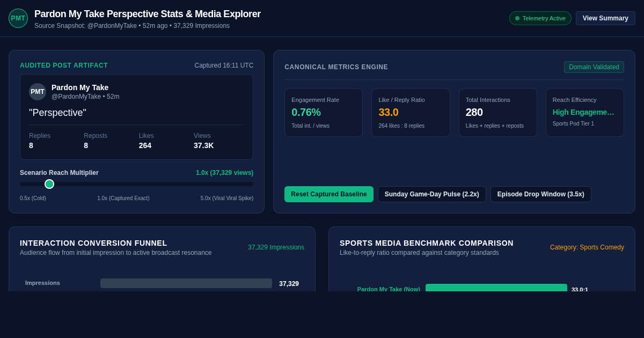Click the Scenario Reach Multiplier slider thumb
The image size is (644, 338).
pos(49,184)
